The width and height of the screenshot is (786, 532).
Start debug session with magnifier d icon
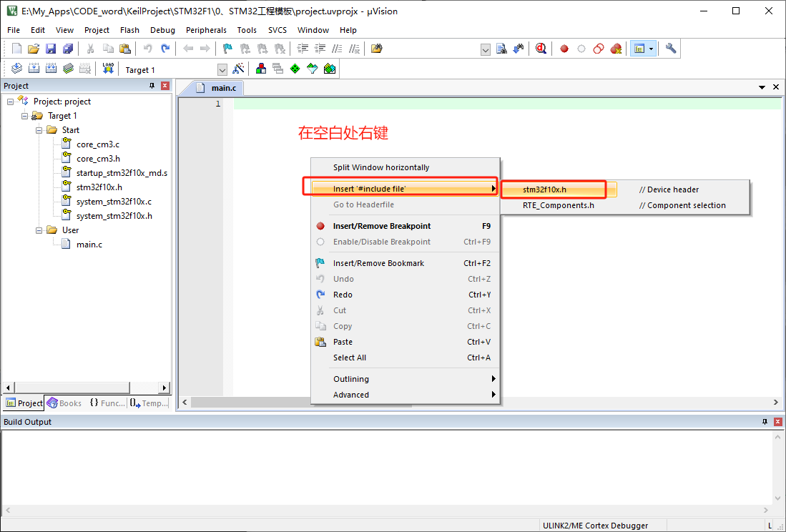click(x=541, y=49)
